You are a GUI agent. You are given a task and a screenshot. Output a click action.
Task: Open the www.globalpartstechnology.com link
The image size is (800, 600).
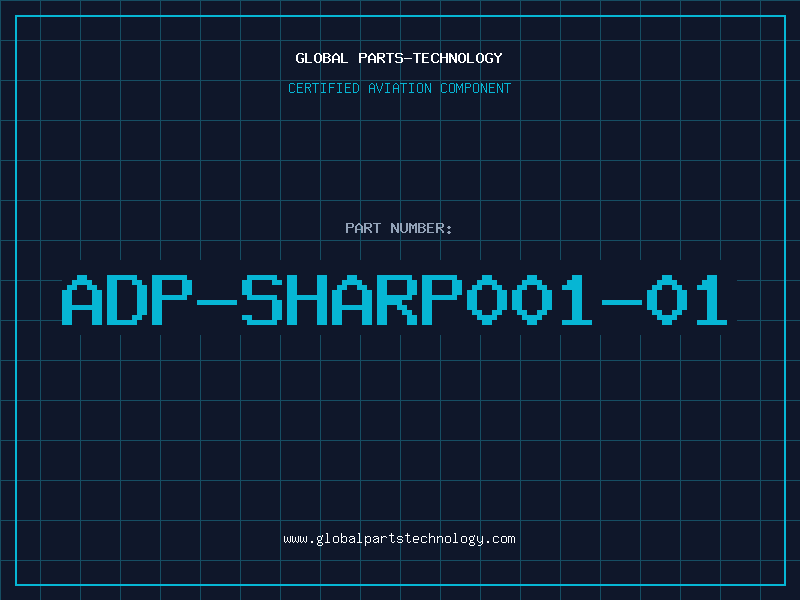399,539
